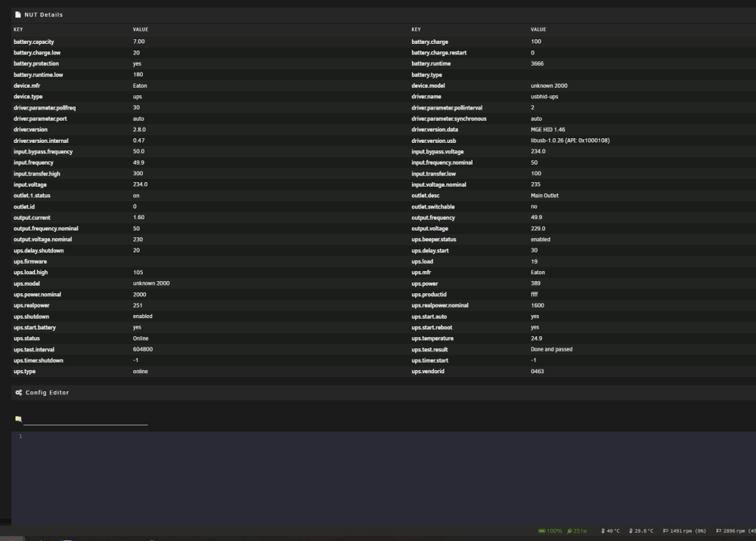Select the input.bypass.frequency key
This screenshot has height=541, width=756.
[x=43, y=152]
